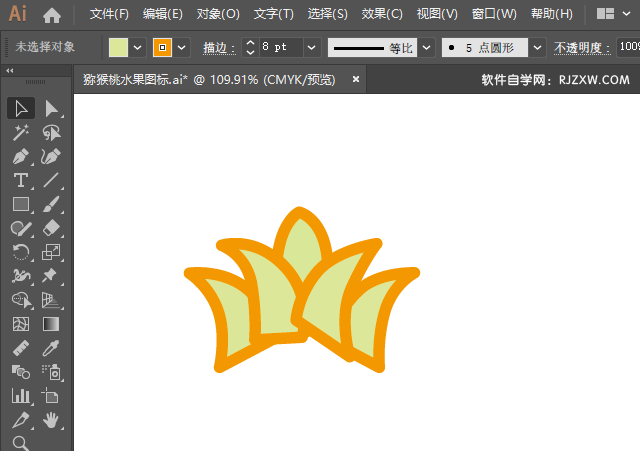Select the Shaper tool
Screen dimensions: 640x451
pyautogui.click(x=21, y=228)
